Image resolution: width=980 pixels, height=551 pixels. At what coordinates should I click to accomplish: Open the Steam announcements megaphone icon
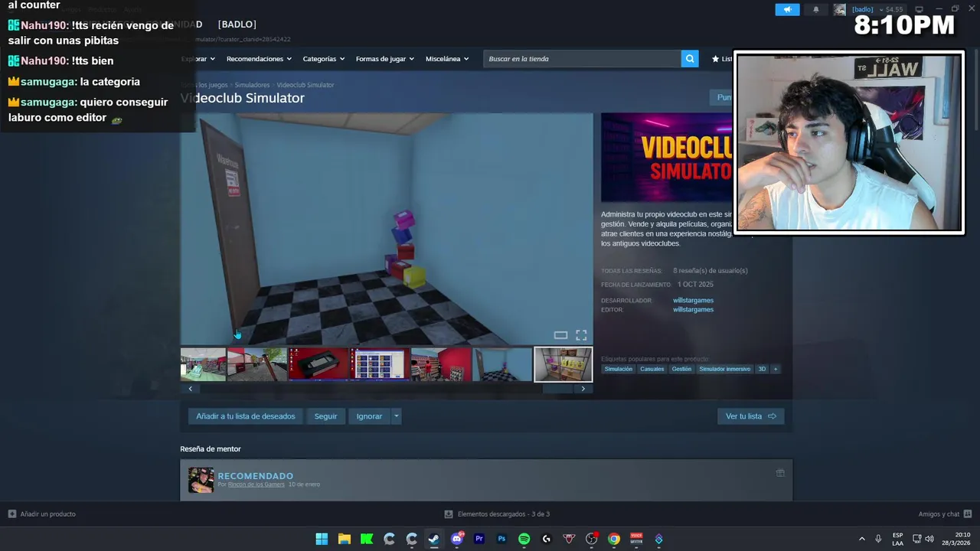click(x=787, y=9)
